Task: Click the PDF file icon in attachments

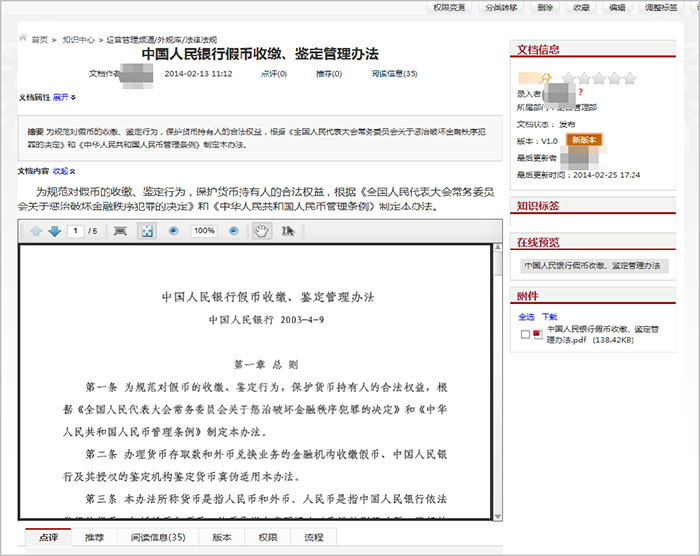Action: 538,334
